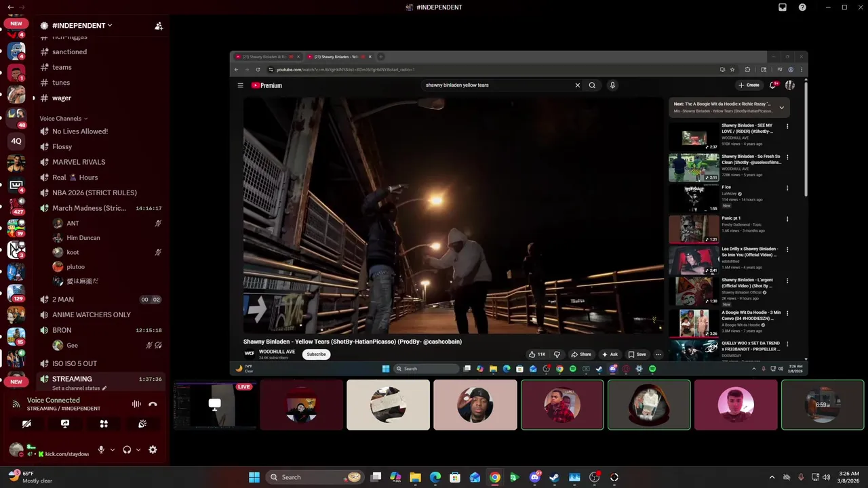The width and height of the screenshot is (868, 488).
Task: Clear the YouTube search text with X
Action: coord(578,85)
